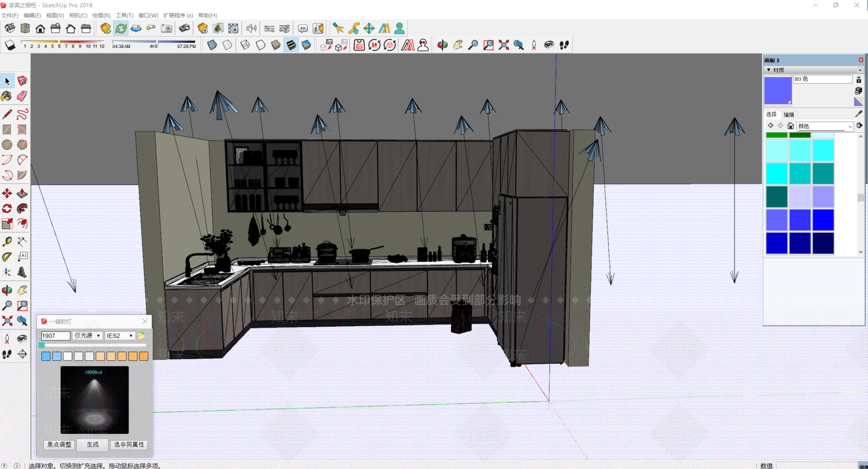Screen dimensions: 868x469
Task: Open the materials details arrow menu
Action: point(859,126)
